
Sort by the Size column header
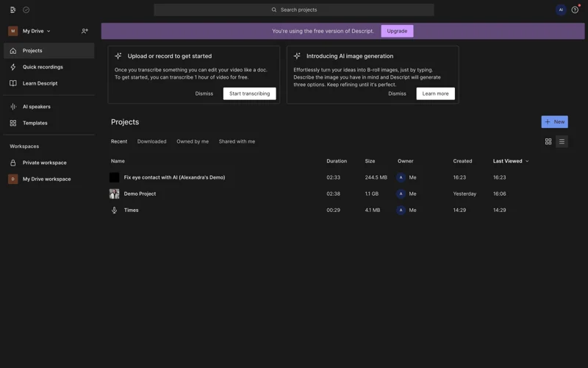point(370,161)
